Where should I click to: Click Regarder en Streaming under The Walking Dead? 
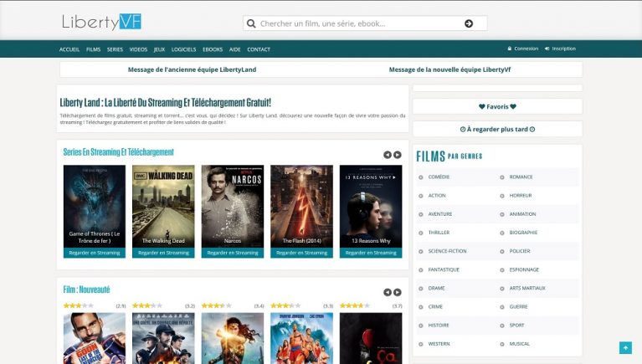163,253
